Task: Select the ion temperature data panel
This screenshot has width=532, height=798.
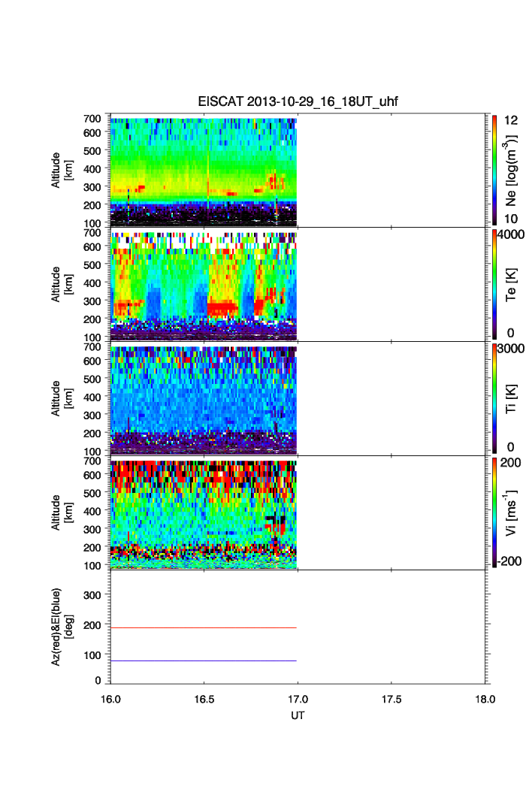Action: coord(204,398)
